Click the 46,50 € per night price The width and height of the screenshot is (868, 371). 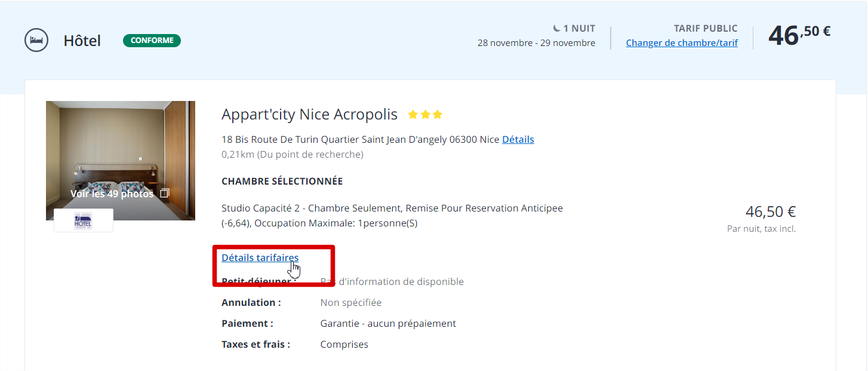click(771, 211)
